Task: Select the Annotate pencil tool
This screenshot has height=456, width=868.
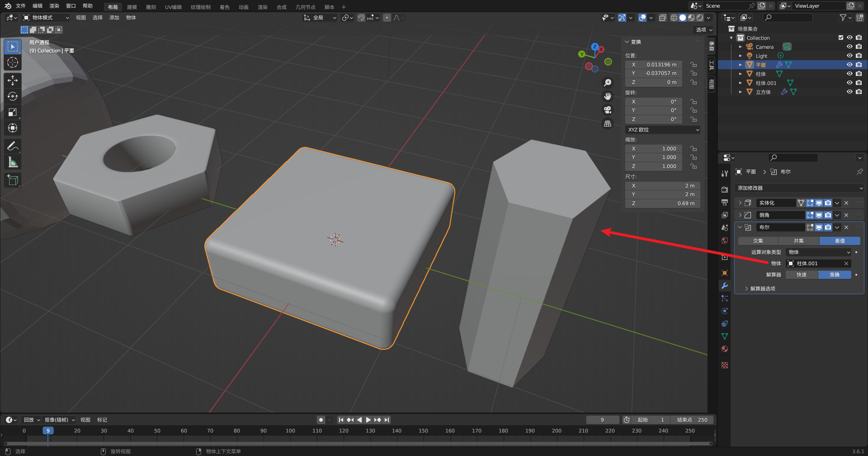Action: point(13,146)
